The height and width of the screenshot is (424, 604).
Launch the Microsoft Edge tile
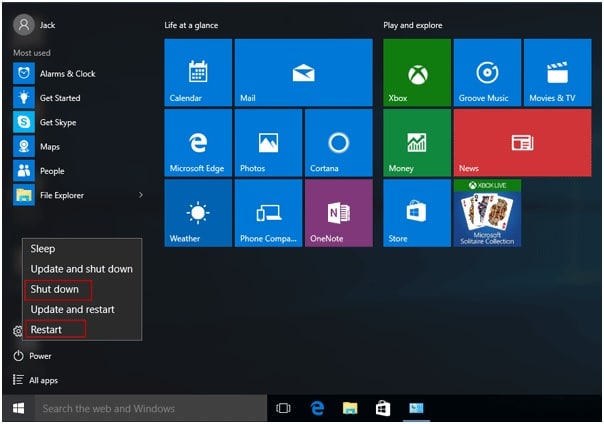point(198,143)
